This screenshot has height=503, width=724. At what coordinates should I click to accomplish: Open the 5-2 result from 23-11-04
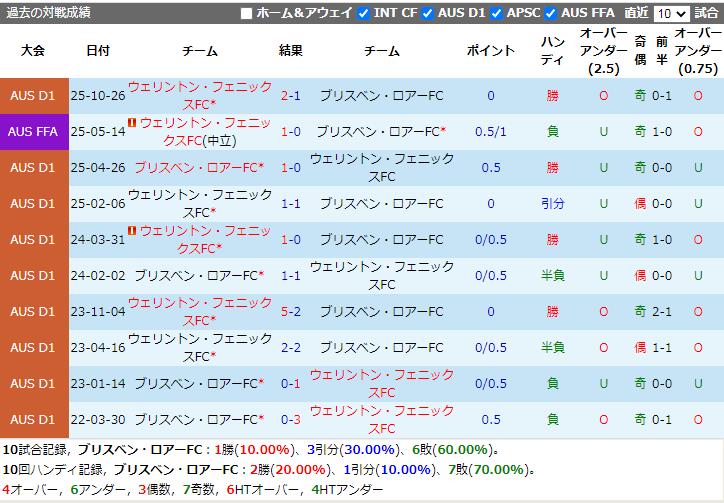pyautogui.click(x=291, y=311)
